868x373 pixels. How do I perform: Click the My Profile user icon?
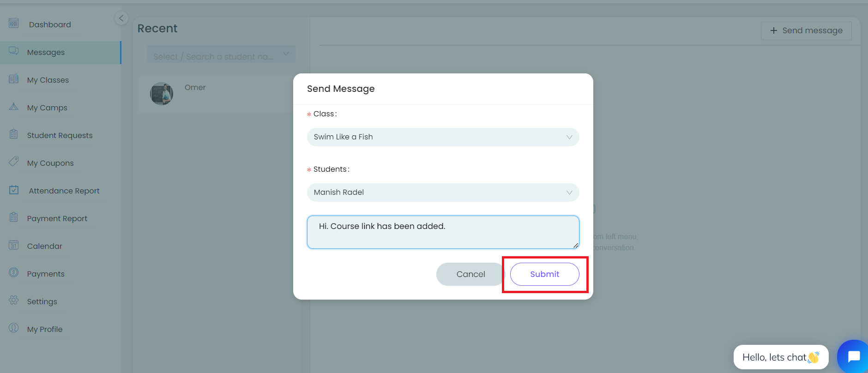(14, 328)
